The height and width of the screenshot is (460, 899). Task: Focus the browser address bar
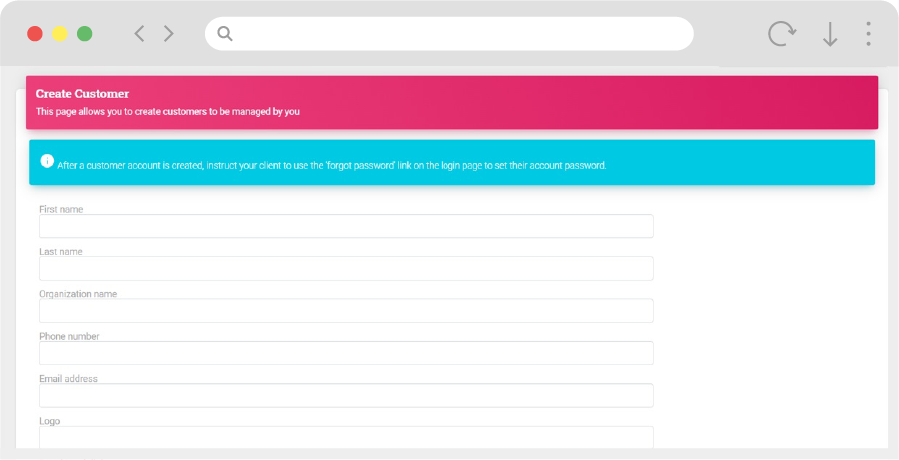pyautogui.click(x=449, y=34)
